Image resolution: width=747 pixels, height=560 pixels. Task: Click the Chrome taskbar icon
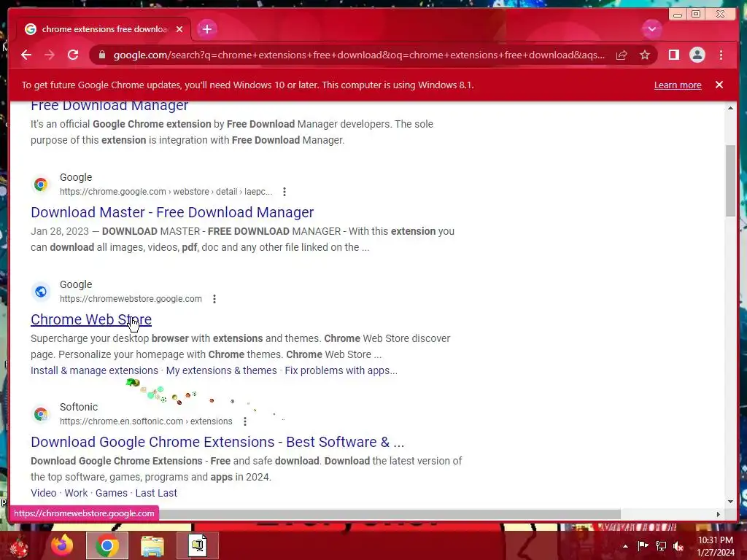tap(107, 545)
